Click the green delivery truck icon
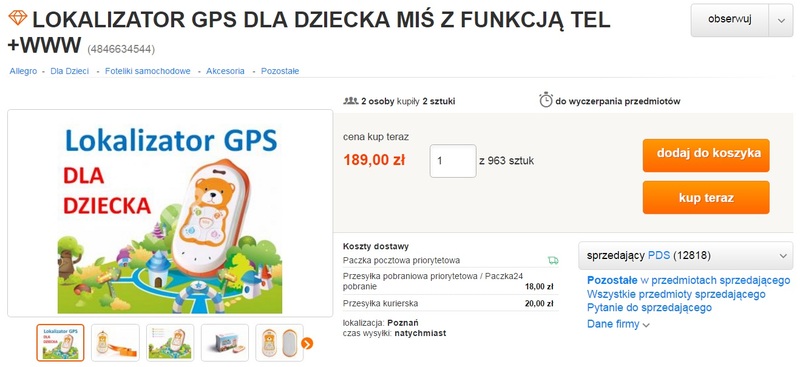This screenshot has width=800, height=367. pyautogui.click(x=553, y=260)
